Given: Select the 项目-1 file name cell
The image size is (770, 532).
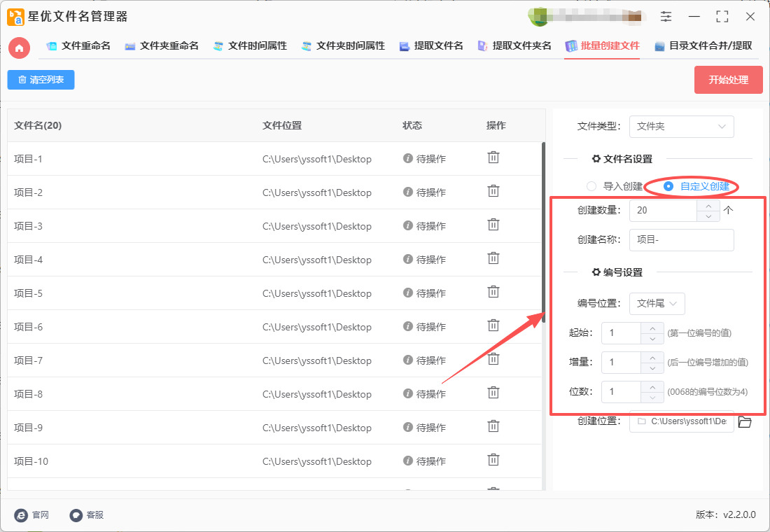Looking at the screenshot, I should click(28, 159).
